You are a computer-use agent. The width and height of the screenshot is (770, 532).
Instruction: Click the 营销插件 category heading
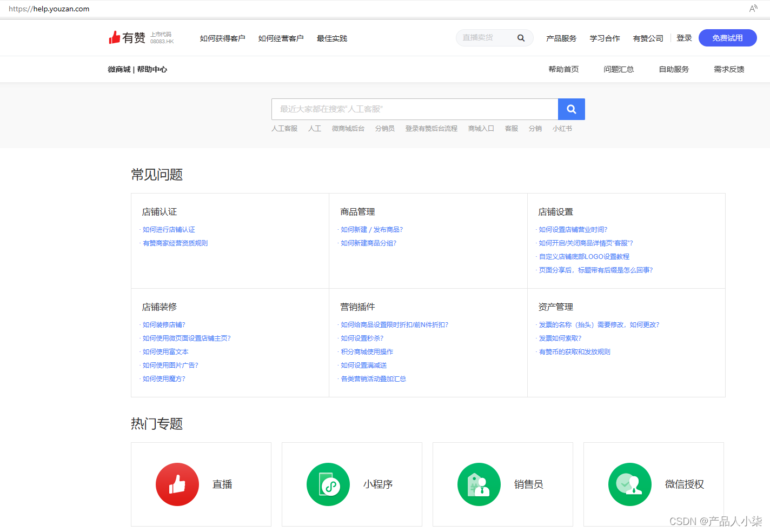pos(357,307)
